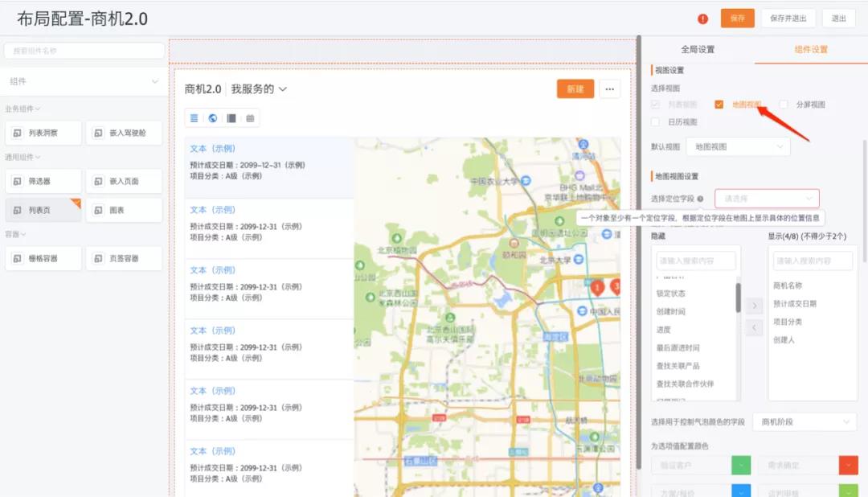Select the 组件设置 tab
The height and width of the screenshot is (497, 868).
[810, 50]
